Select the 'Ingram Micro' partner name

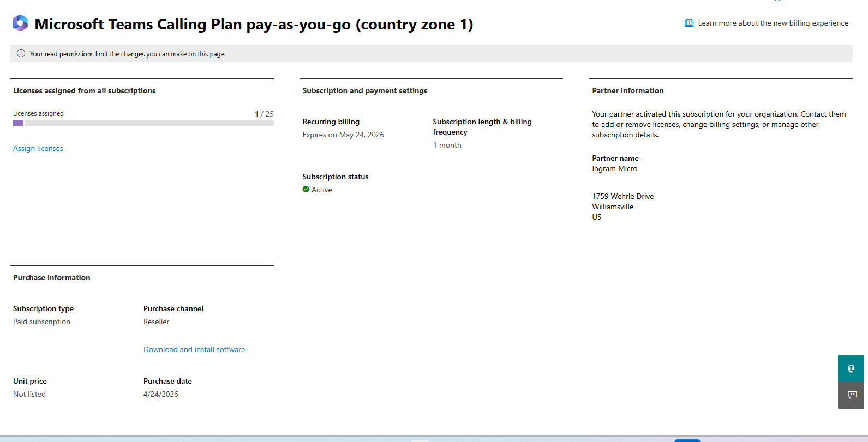(x=615, y=168)
